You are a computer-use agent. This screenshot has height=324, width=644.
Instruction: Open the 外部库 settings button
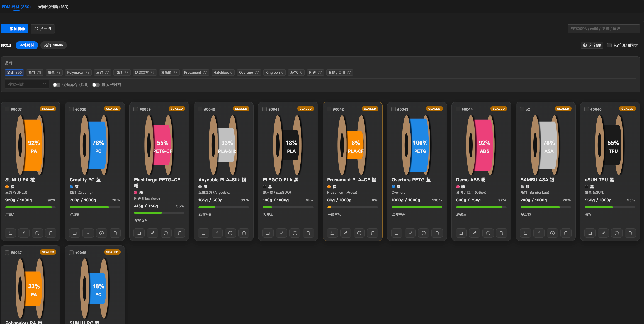592,45
